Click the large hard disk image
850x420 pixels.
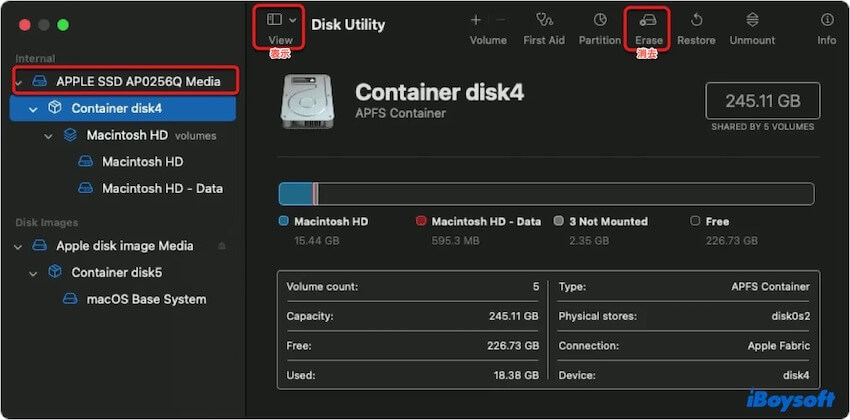[x=307, y=101]
